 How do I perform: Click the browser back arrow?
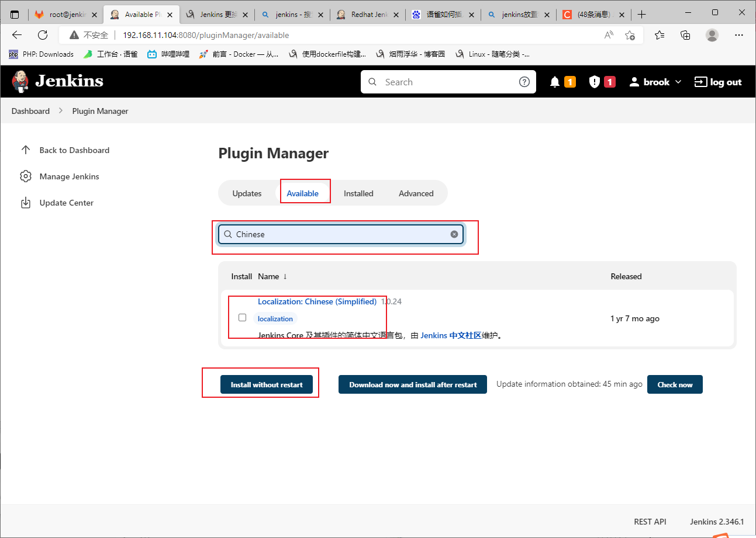(x=17, y=35)
